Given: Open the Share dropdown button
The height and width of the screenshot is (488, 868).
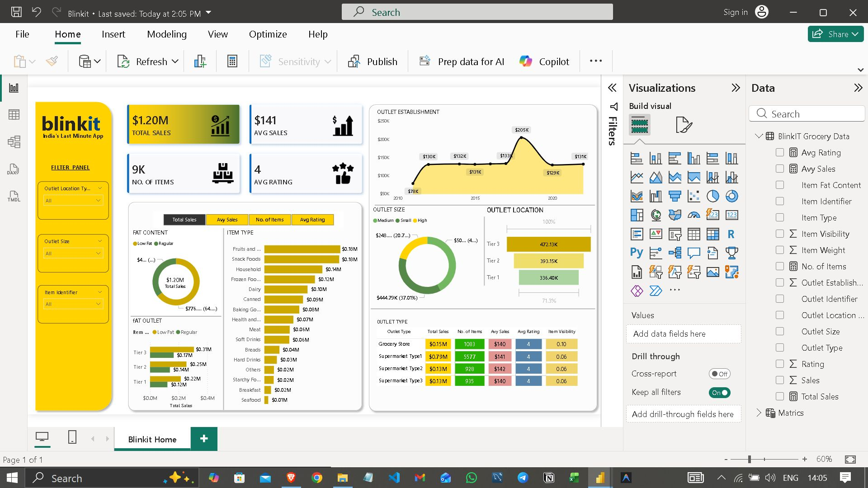Looking at the screenshot, I should click(836, 34).
